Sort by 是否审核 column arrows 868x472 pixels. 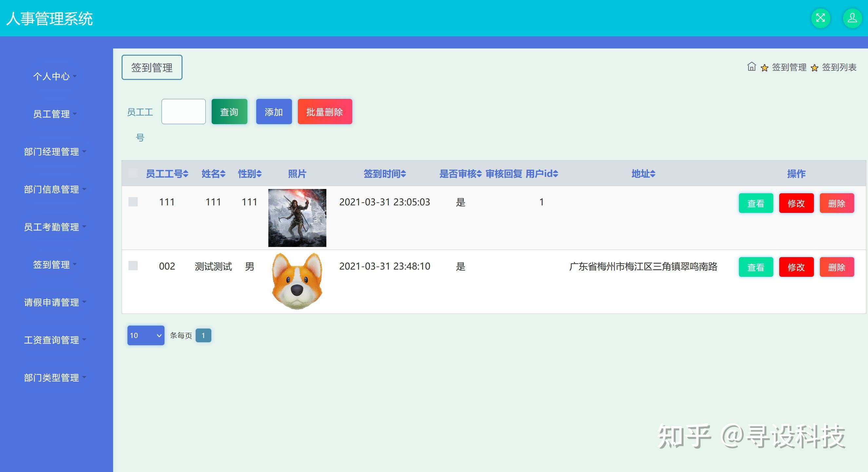(479, 174)
